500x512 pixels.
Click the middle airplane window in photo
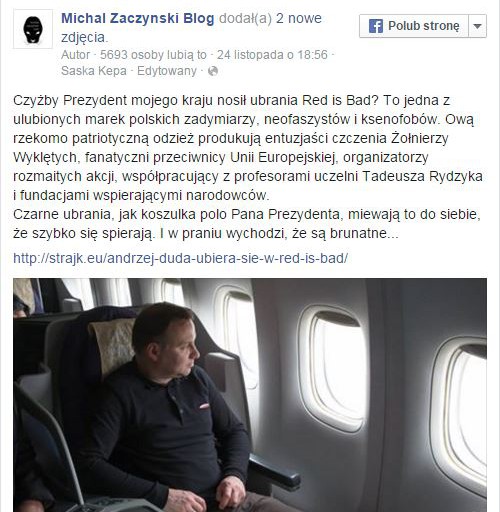(x=335, y=368)
